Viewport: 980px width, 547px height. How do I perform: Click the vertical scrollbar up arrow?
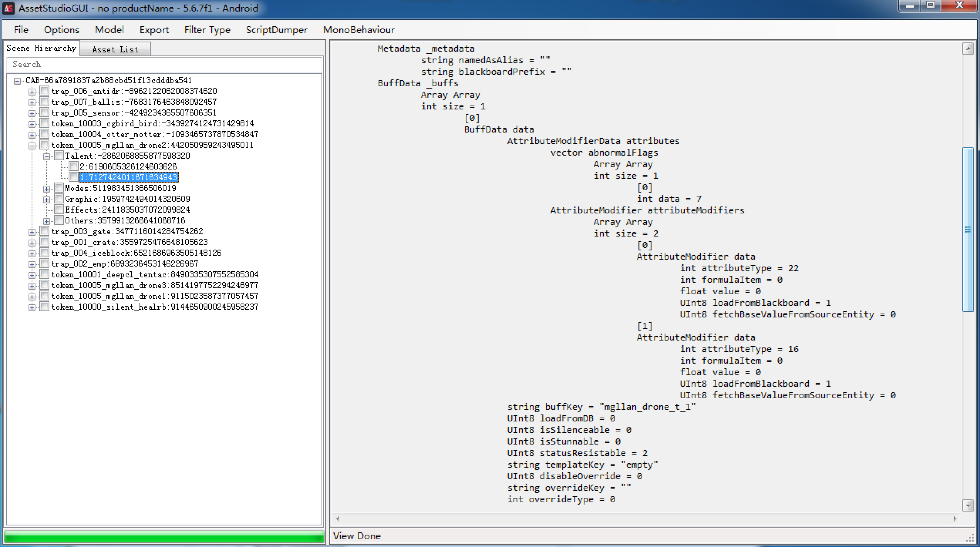[x=968, y=49]
